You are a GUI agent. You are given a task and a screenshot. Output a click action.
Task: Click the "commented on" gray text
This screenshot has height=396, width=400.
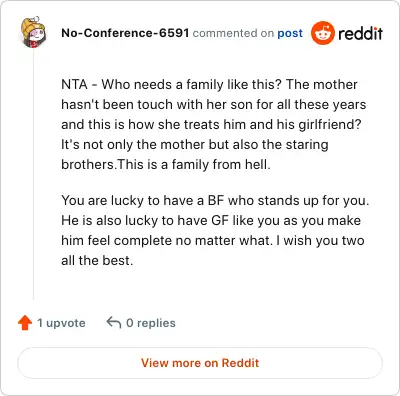[x=233, y=33]
